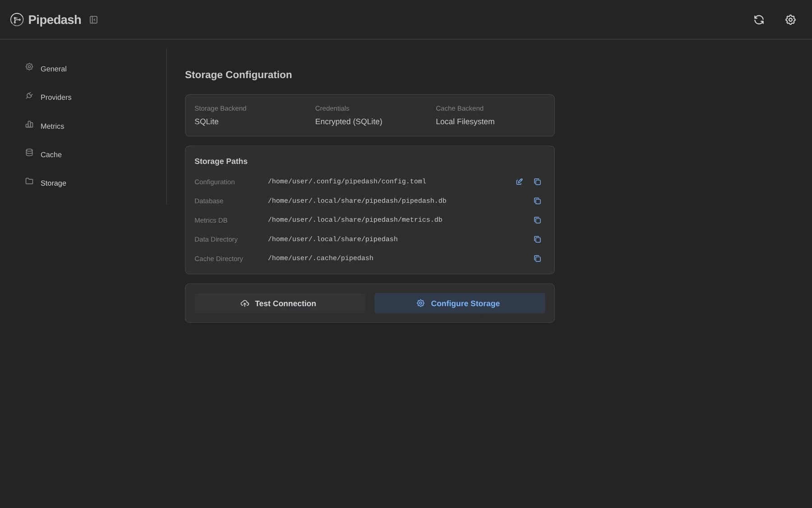Edit the Configuration path with pencil icon

pos(519,182)
